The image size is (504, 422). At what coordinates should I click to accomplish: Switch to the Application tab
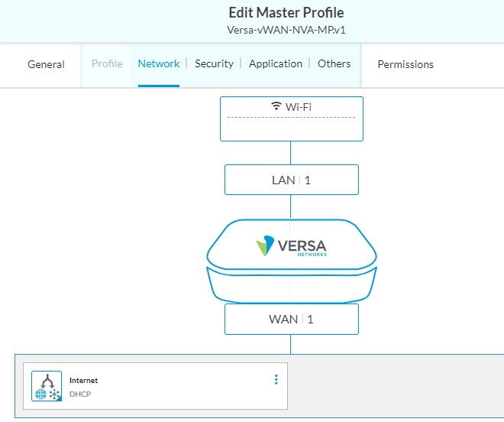276,63
